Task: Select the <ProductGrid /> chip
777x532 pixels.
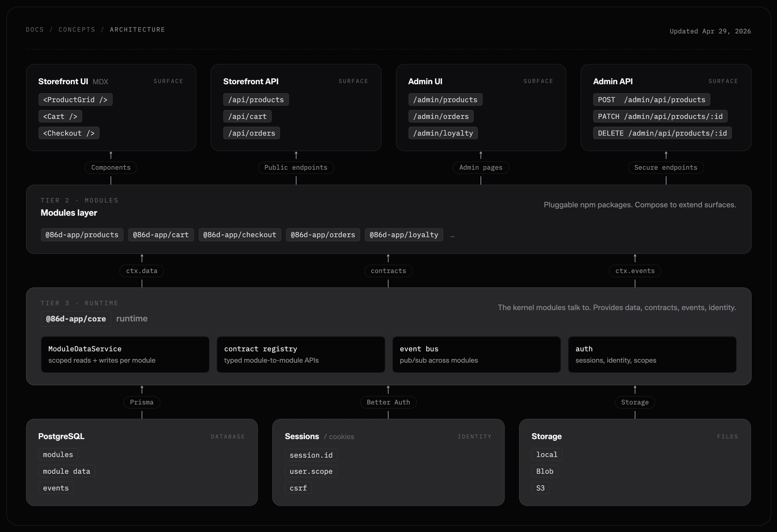Action: coord(75,99)
